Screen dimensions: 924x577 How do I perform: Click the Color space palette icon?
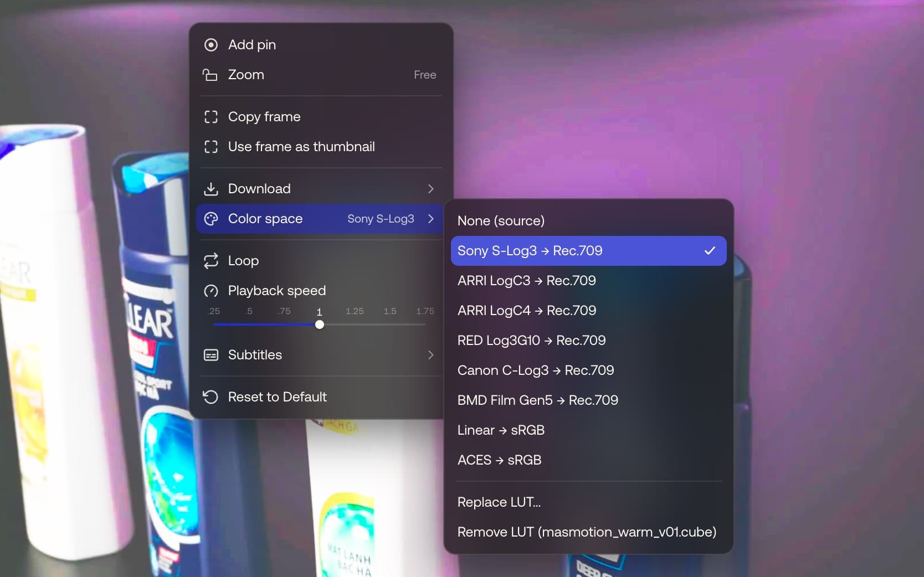coord(211,219)
